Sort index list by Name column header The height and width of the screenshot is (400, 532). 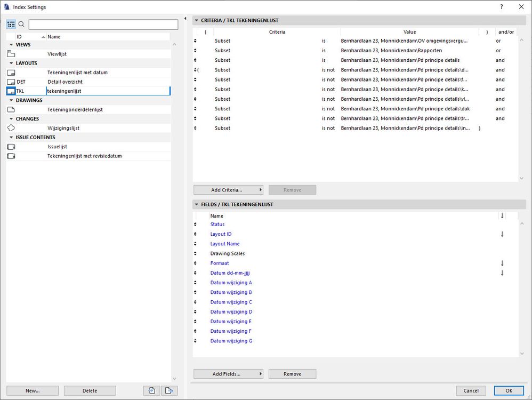point(108,37)
